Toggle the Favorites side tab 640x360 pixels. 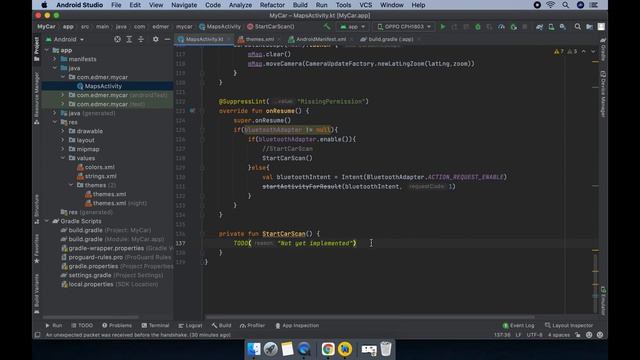(x=36, y=248)
